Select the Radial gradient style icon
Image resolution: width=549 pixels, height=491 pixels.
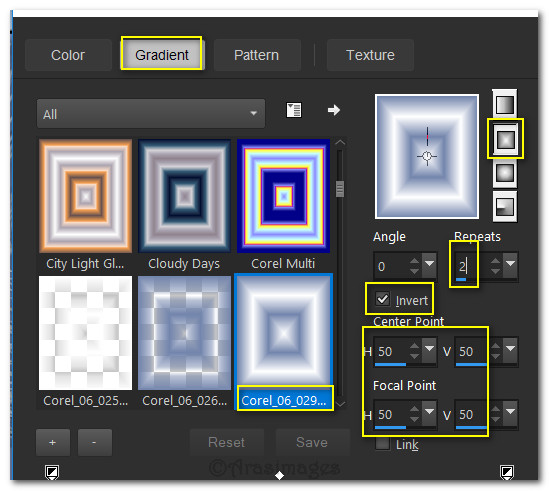point(505,207)
